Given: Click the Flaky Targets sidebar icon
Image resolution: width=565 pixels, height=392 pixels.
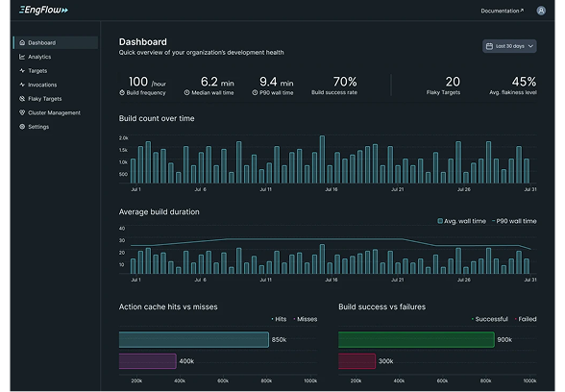Looking at the screenshot, I should tap(22, 98).
